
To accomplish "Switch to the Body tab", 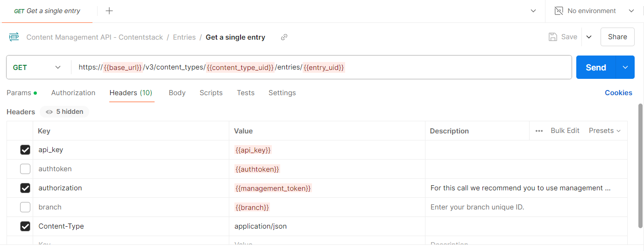I will (177, 93).
